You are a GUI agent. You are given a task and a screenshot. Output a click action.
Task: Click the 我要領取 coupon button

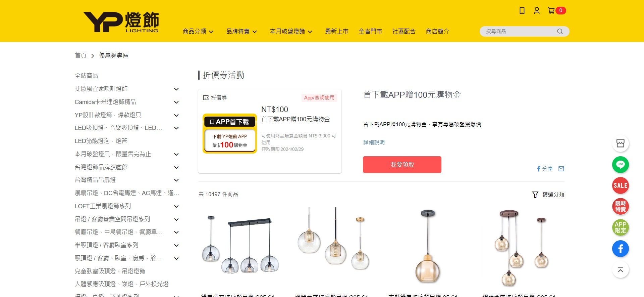402,165
